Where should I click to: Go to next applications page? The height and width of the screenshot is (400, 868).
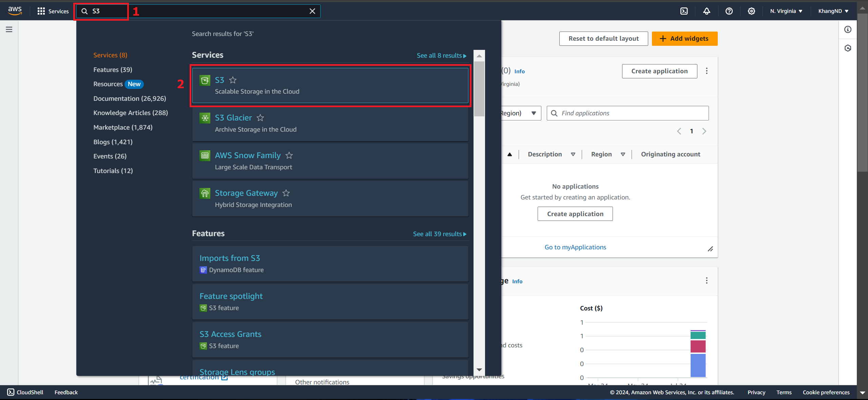click(x=704, y=131)
